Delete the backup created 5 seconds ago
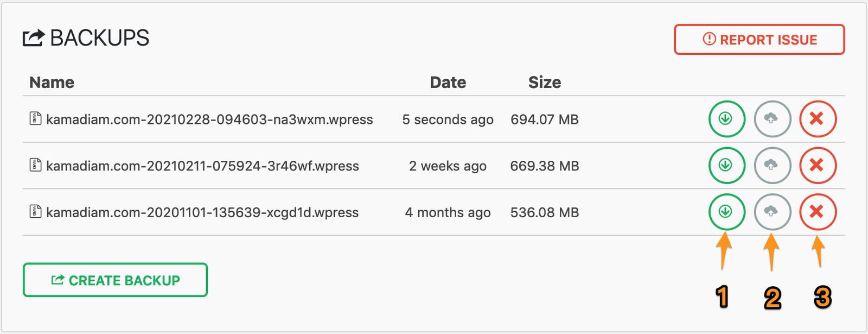Screen dimensions: 868x334 click(x=817, y=119)
